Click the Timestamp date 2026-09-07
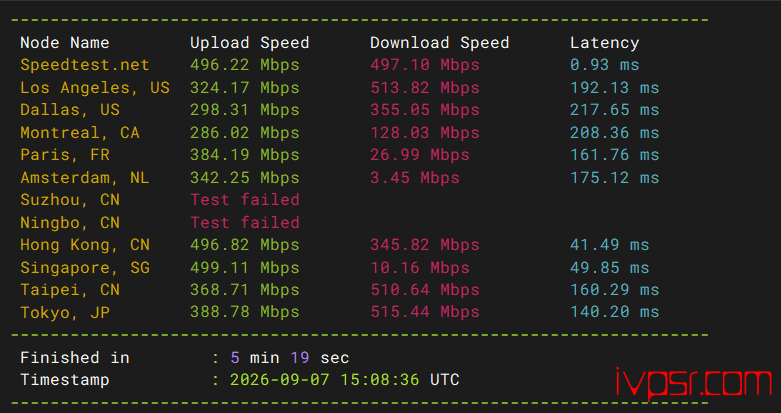The height and width of the screenshot is (413, 781). pyautogui.click(x=279, y=380)
